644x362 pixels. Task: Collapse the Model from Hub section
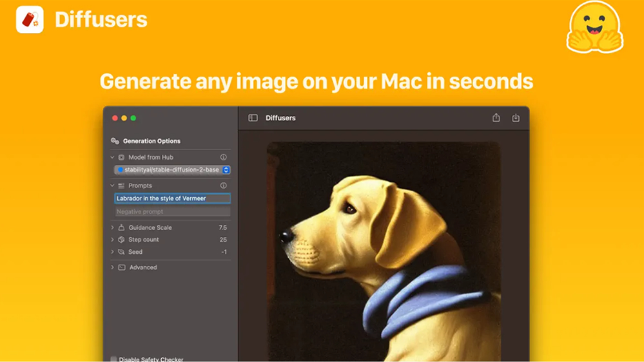click(x=113, y=157)
